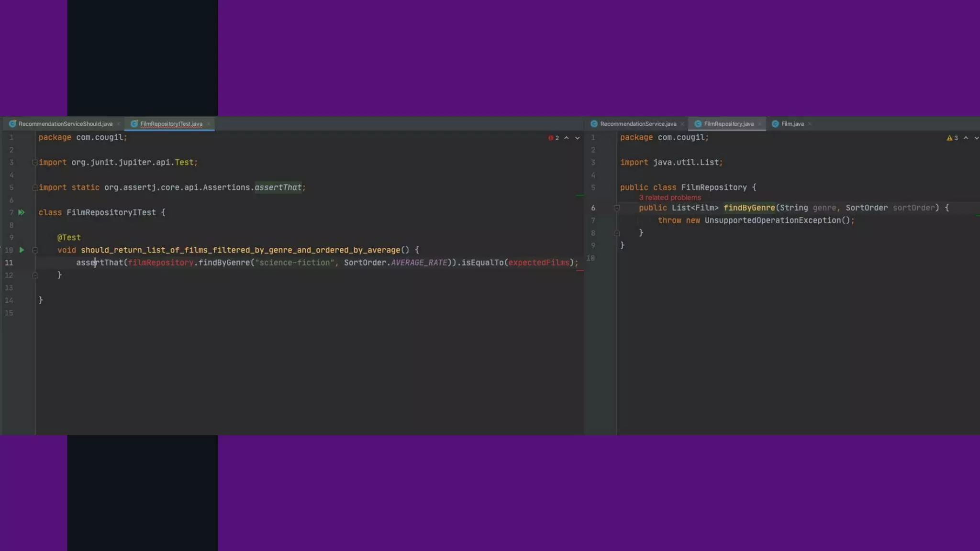Go to previous error in left editor
Image resolution: width=980 pixels, height=551 pixels.
[x=567, y=138]
